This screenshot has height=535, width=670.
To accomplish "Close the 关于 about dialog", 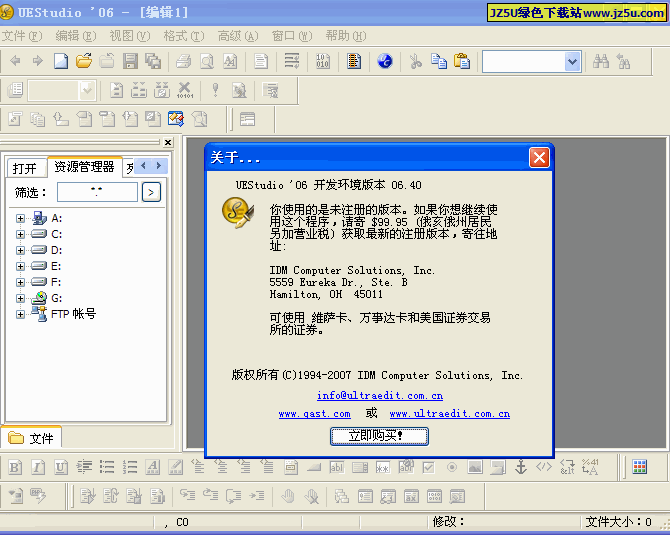I will [x=539, y=157].
